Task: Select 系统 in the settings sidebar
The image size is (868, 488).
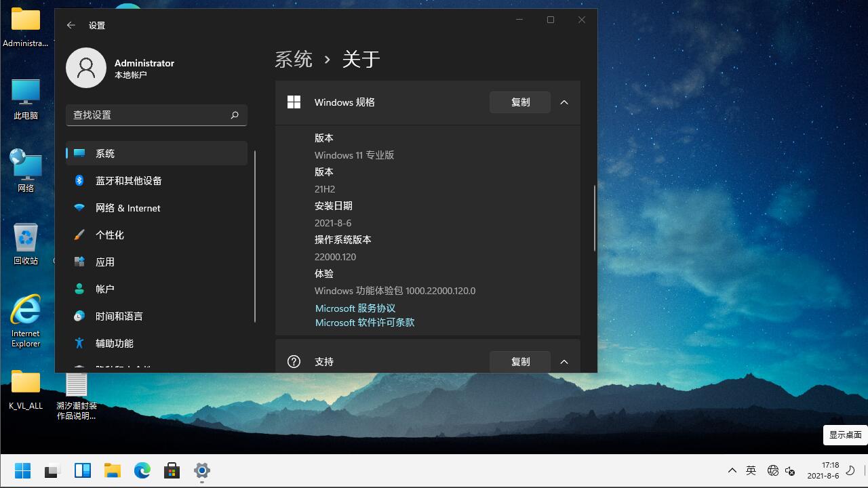Action: (157, 153)
